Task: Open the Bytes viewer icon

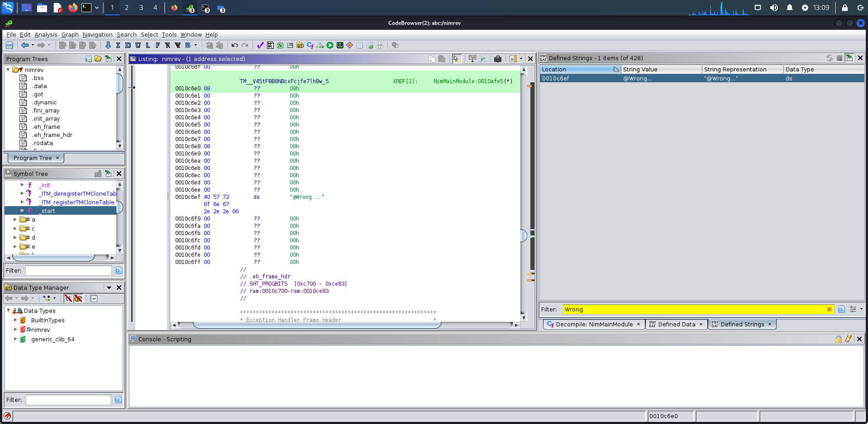Action: coord(270,45)
